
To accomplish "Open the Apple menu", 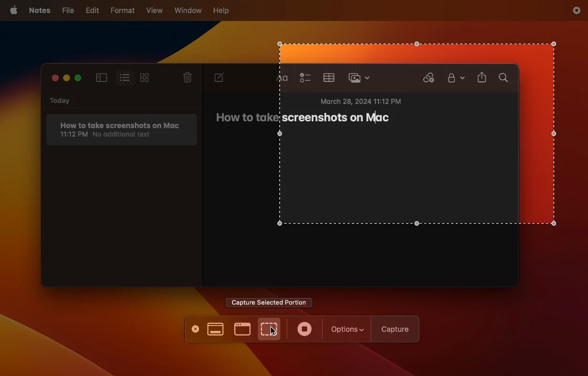I will [x=14, y=11].
